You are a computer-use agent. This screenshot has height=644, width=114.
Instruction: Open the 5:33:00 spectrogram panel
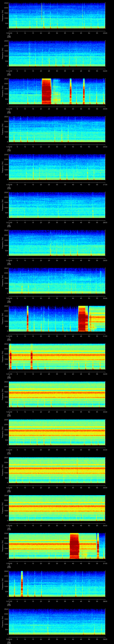tap(57, 432)
